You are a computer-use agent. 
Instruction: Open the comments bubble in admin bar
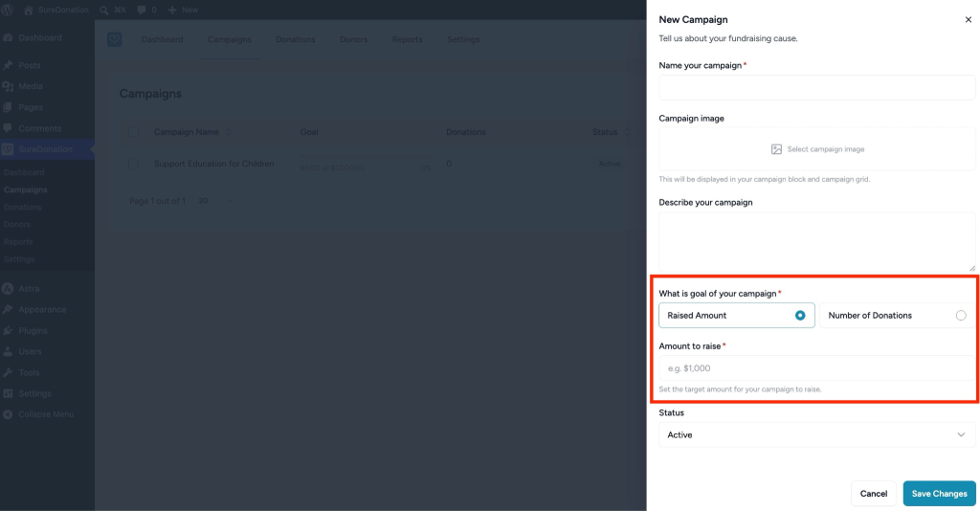tap(142, 10)
